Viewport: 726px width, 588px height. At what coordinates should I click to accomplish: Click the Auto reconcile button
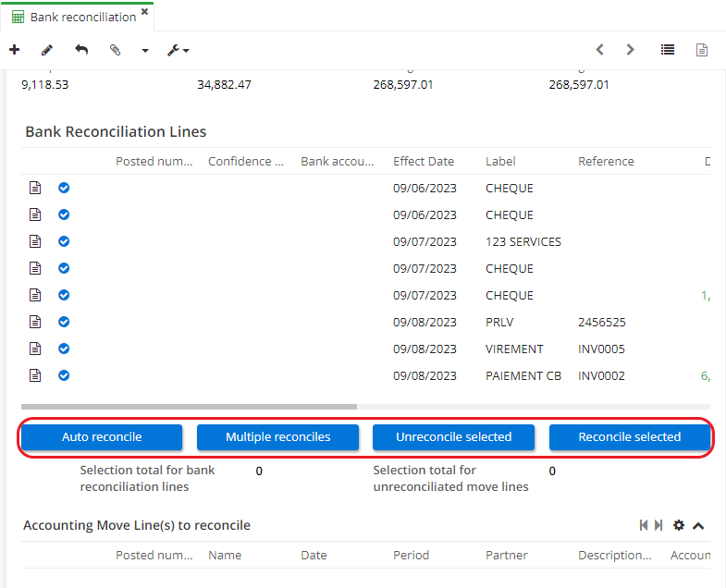click(x=102, y=437)
